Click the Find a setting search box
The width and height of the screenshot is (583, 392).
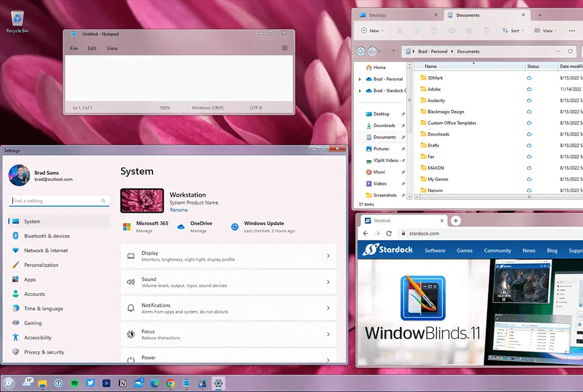coord(59,200)
